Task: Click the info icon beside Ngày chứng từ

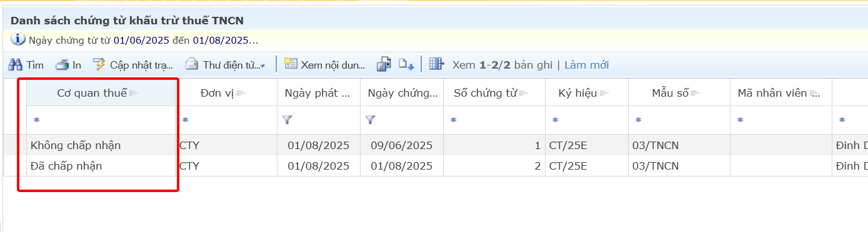Action: (x=18, y=40)
